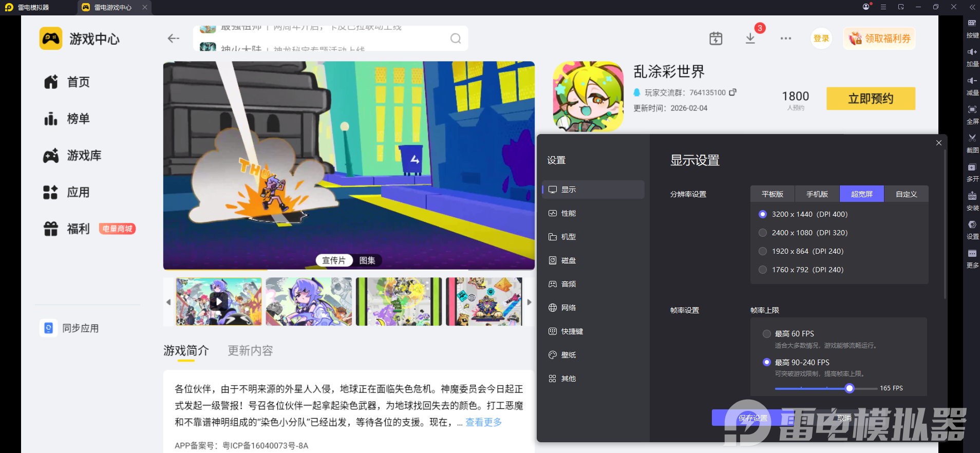The height and width of the screenshot is (453, 980).
Task: Open the 多开 multi-instance tool
Action: 972,172
